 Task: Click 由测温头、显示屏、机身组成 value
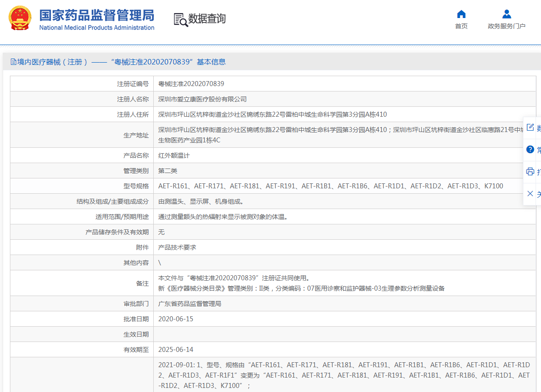201,201
